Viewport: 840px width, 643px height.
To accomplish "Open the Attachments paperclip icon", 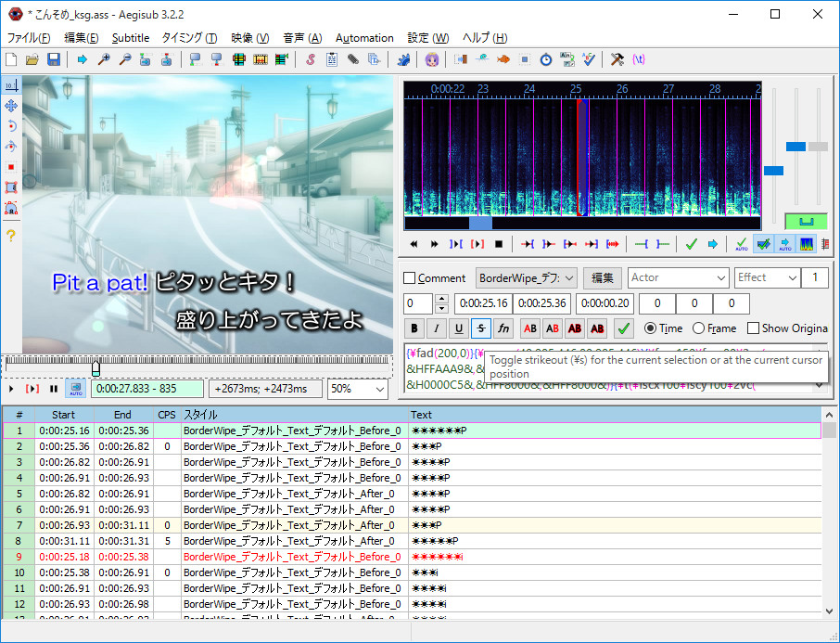I will (353, 59).
